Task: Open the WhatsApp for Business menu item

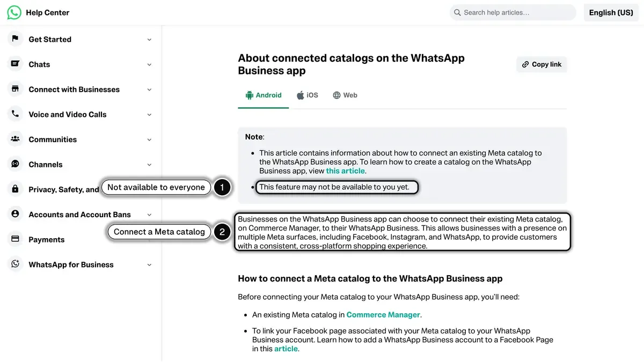Action: (x=80, y=264)
